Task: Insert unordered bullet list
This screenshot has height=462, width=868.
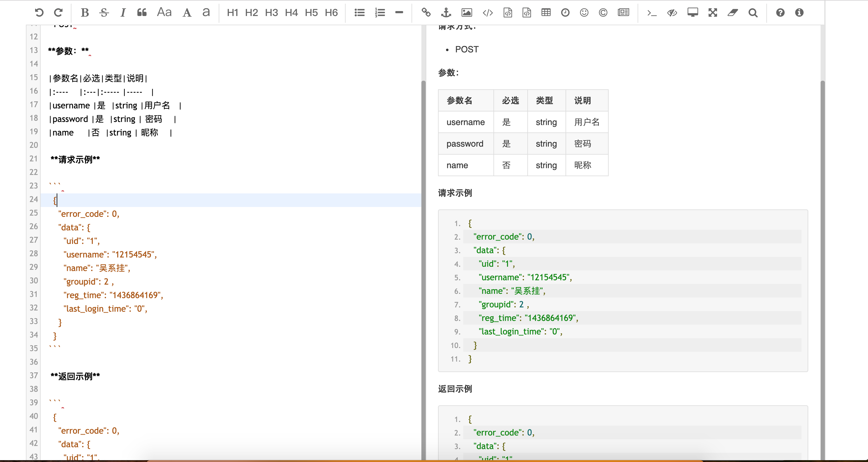Action: pos(359,13)
